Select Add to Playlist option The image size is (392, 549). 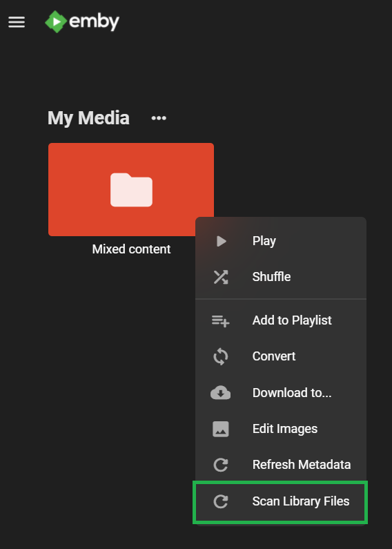tap(281, 320)
